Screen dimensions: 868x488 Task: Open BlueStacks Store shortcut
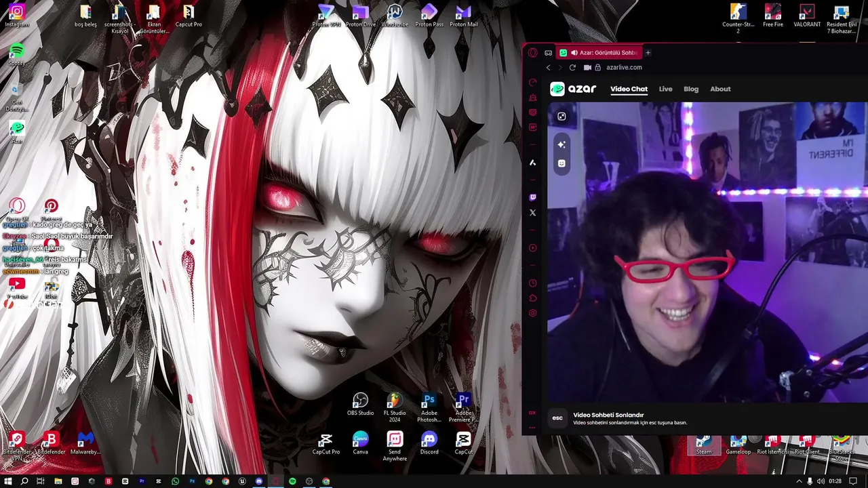842,448
